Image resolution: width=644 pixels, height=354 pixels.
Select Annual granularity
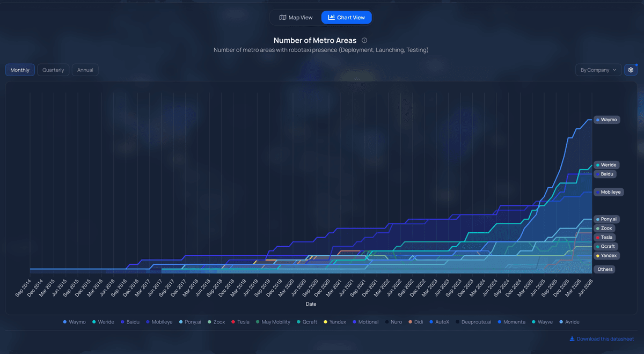pos(85,70)
